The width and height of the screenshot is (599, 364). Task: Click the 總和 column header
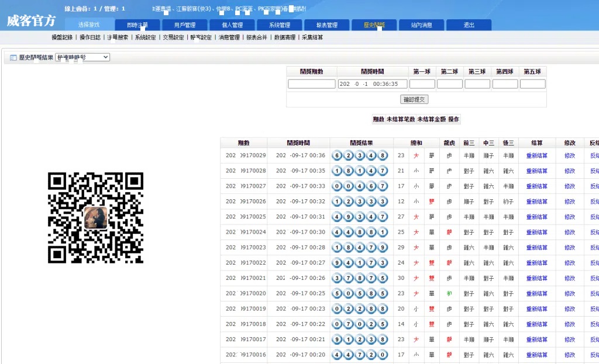416,143
